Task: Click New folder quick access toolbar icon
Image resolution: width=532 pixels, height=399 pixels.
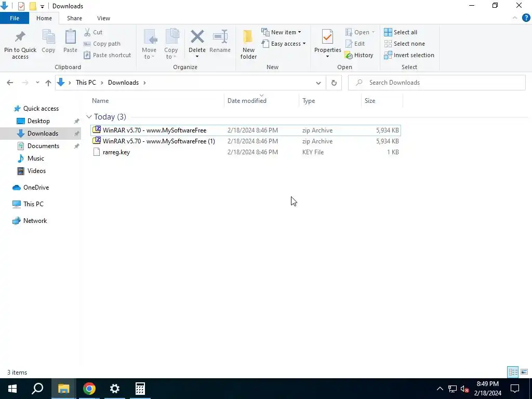Action: coord(33,6)
